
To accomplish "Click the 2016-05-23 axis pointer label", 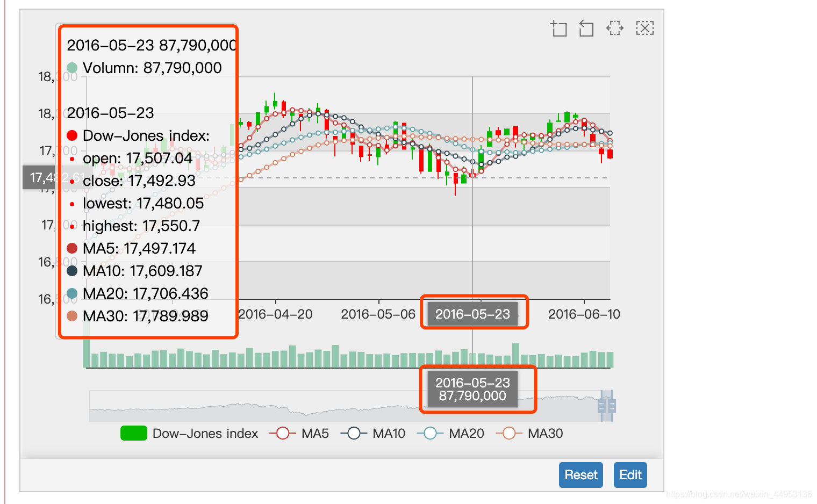I will click(x=472, y=314).
